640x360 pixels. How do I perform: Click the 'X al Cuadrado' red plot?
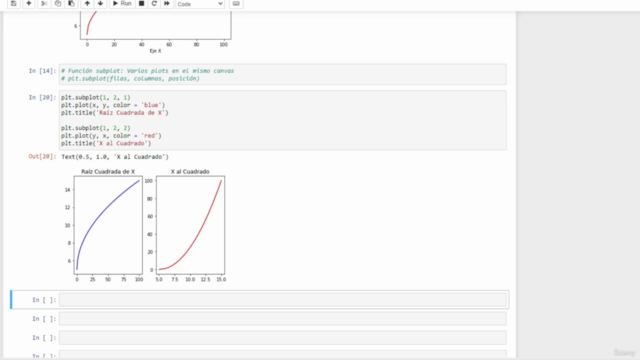click(190, 225)
